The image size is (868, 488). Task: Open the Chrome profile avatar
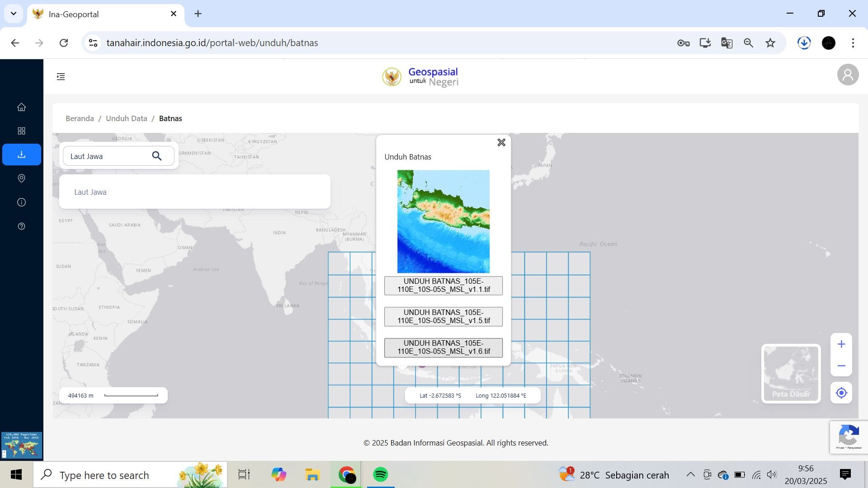(828, 43)
